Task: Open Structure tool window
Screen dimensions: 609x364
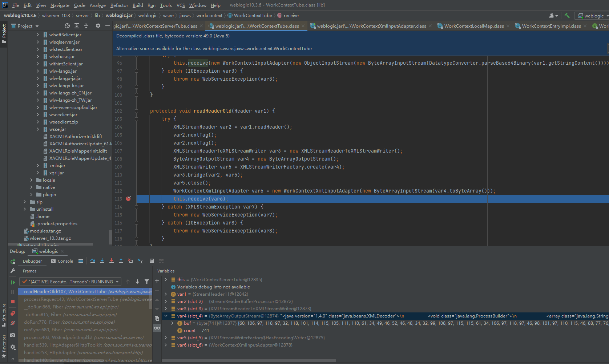Action: (x=4, y=315)
